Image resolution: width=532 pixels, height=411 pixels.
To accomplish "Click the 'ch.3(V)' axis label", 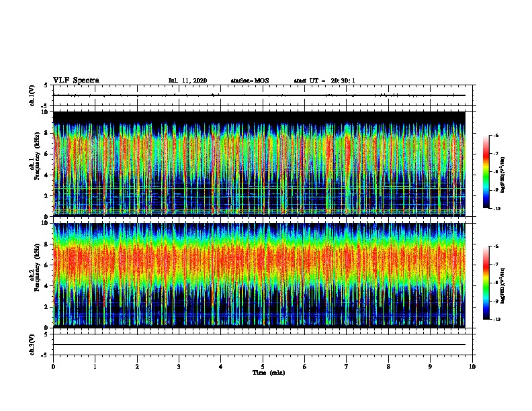I will coord(32,345).
